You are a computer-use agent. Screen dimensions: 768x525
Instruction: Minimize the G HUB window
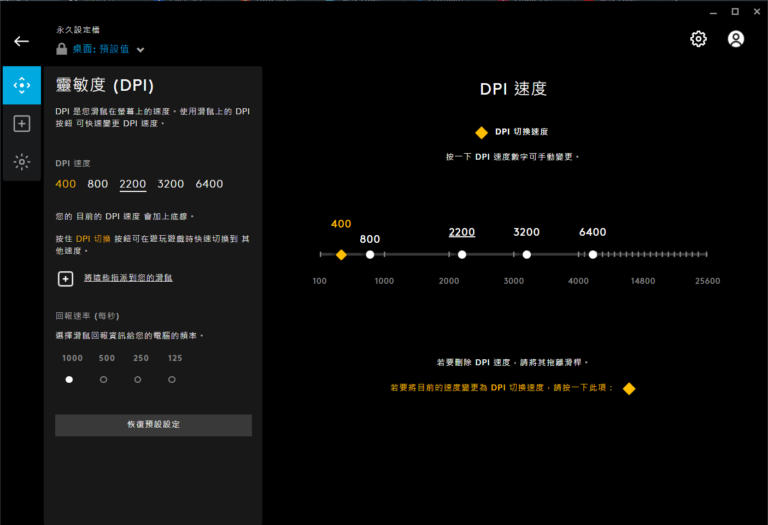point(713,12)
